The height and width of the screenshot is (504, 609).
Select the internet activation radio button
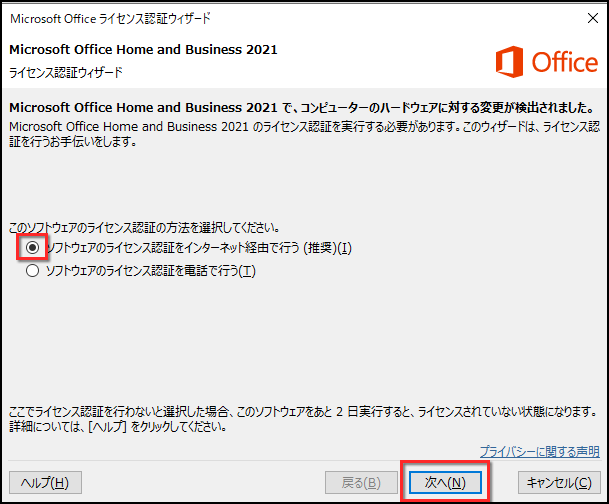[33, 247]
